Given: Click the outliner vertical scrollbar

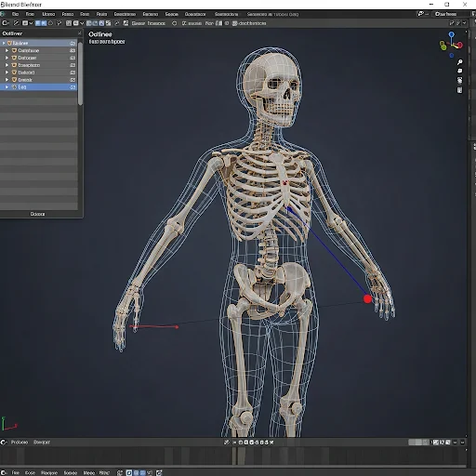Looking at the screenshot, I should [81, 73].
